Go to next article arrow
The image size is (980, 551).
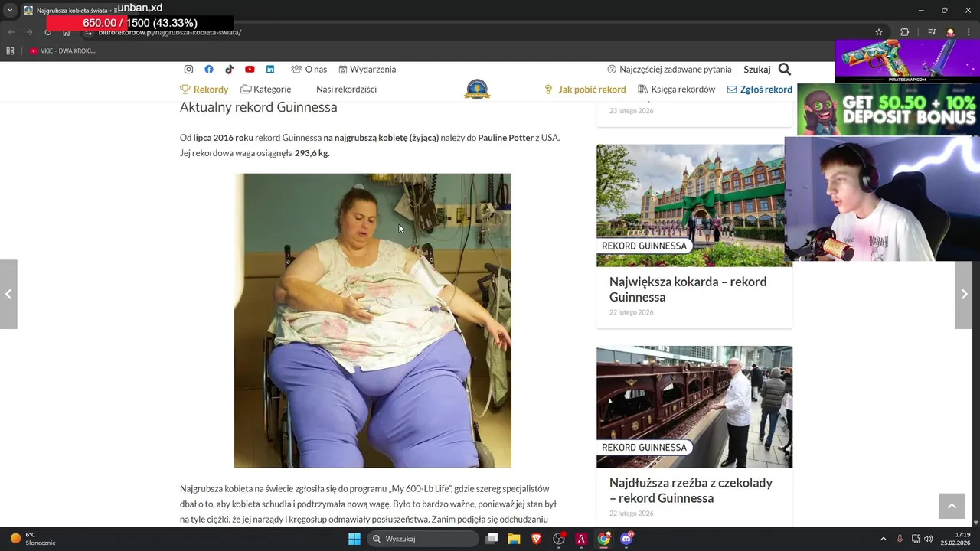coord(964,295)
